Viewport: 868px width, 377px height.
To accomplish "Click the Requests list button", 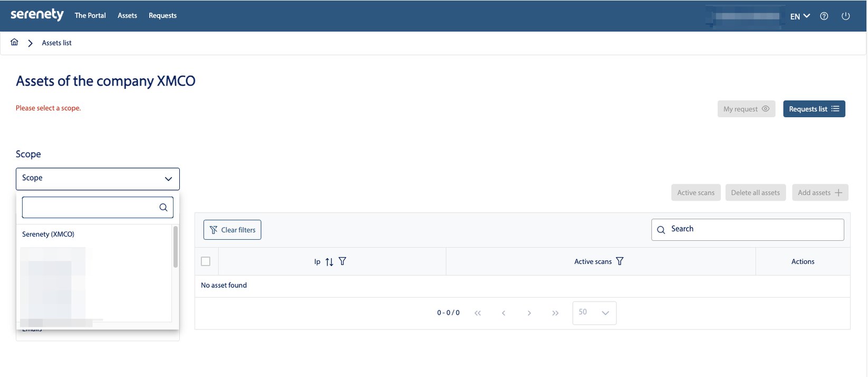I will pos(814,109).
